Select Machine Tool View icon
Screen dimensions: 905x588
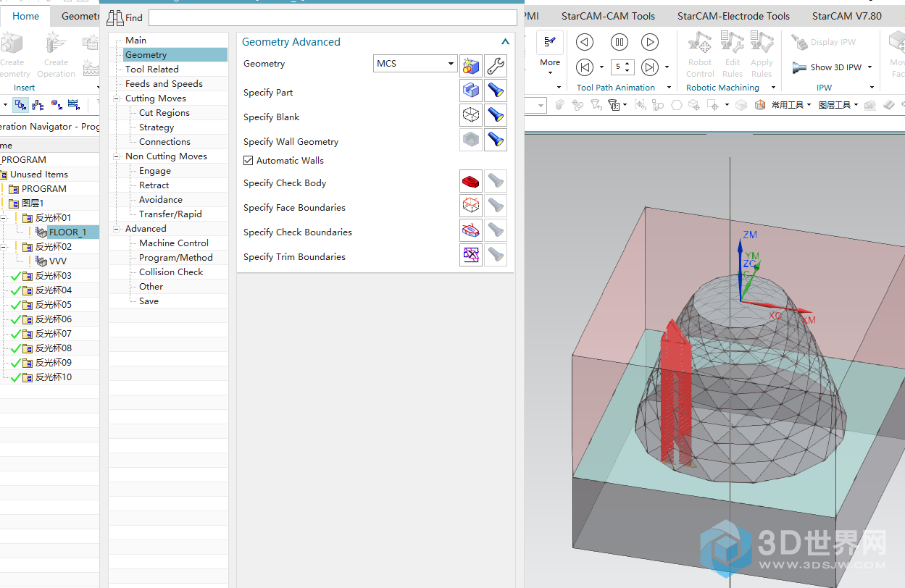38,106
